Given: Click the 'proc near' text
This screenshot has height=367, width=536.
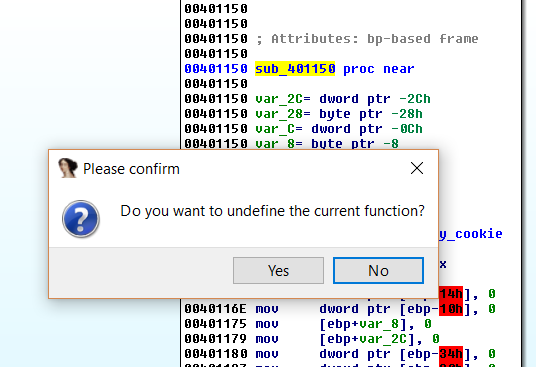Looking at the screenshot, I should (379, 69).
